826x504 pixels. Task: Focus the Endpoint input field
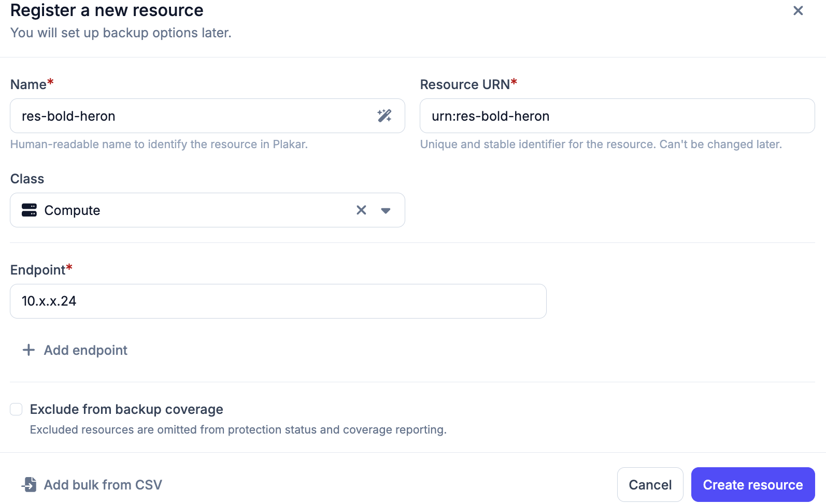point(278,301)
